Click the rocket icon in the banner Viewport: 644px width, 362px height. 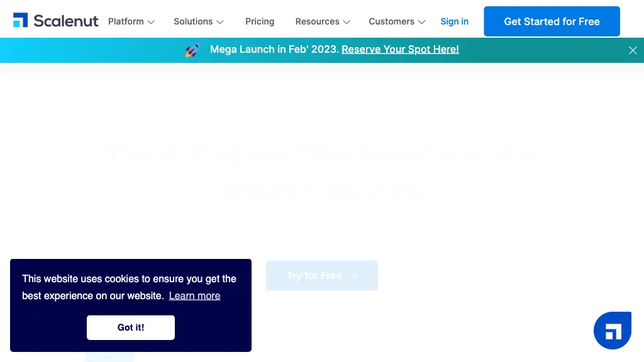pyautogui.click(x=192, y=50)
